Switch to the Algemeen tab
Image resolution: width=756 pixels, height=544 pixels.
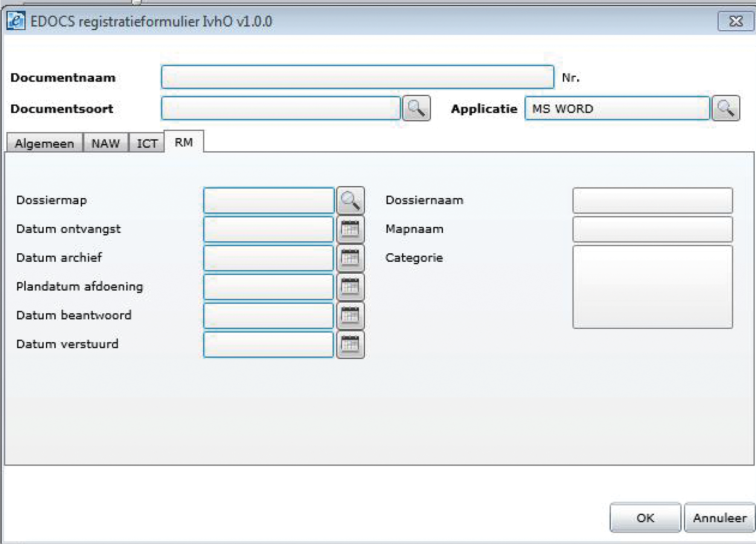[x=44, y=143]
